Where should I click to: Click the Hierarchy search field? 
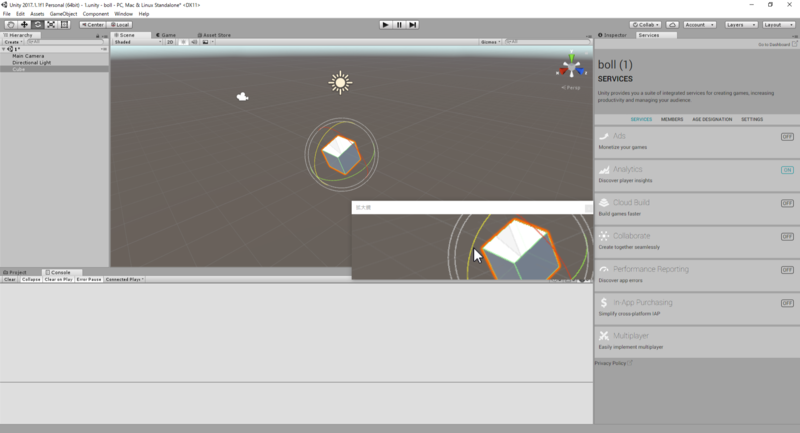65,42
